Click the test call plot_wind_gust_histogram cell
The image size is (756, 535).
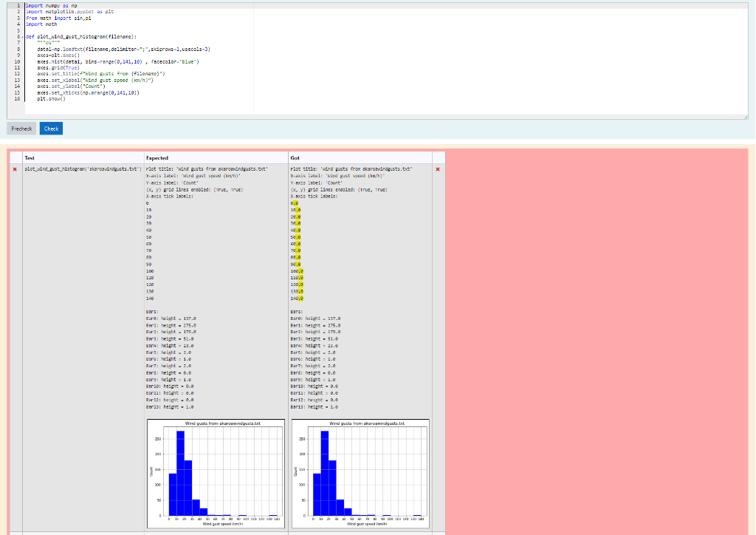[x=83, y=169]
